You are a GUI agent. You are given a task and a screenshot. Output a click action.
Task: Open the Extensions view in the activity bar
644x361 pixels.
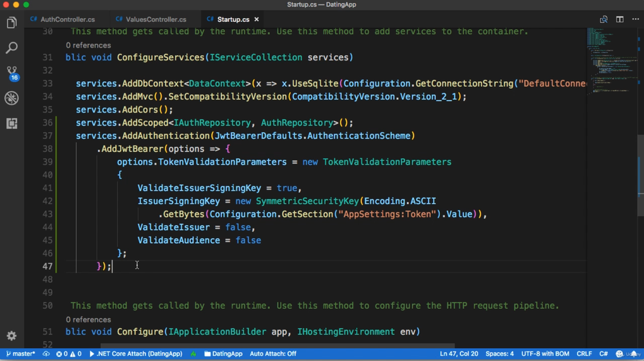pos(12,123)
